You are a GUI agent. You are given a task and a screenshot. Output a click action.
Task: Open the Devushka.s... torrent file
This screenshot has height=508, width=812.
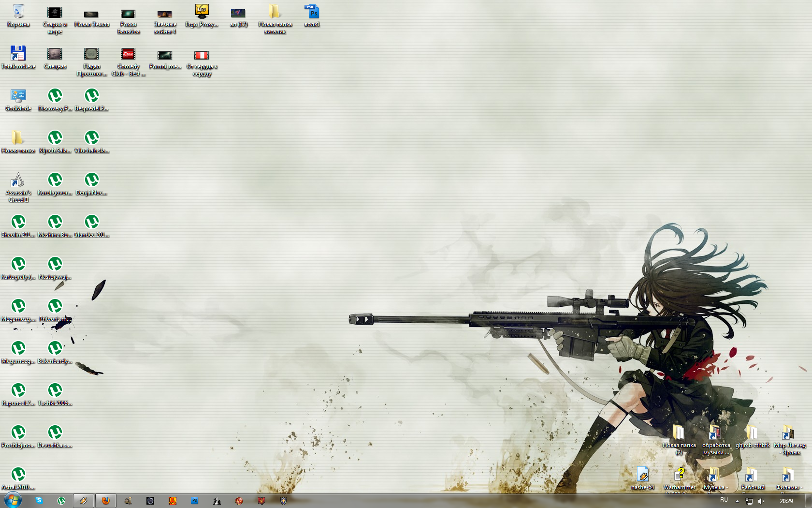pyautogui.click(x=55, y=436)
